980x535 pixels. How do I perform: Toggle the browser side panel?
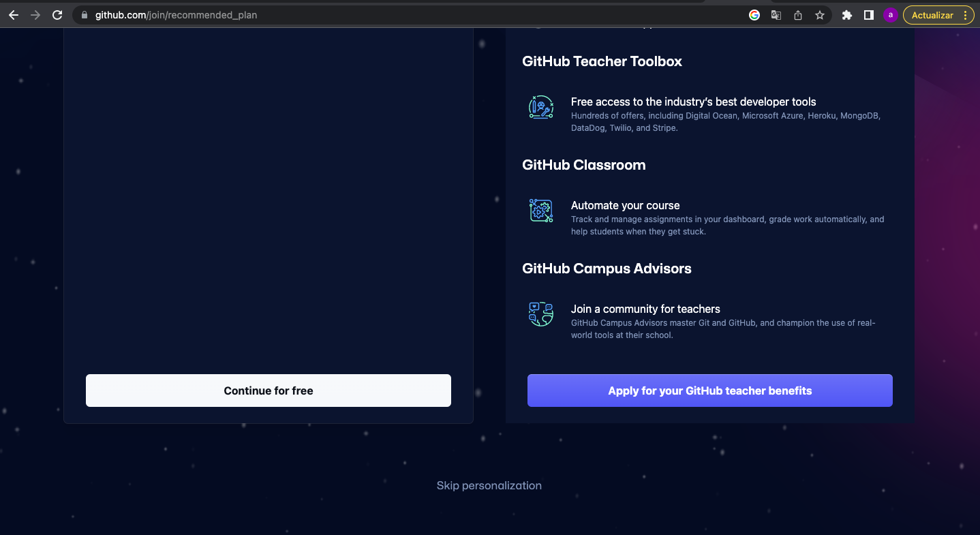(x=869, y=15)
